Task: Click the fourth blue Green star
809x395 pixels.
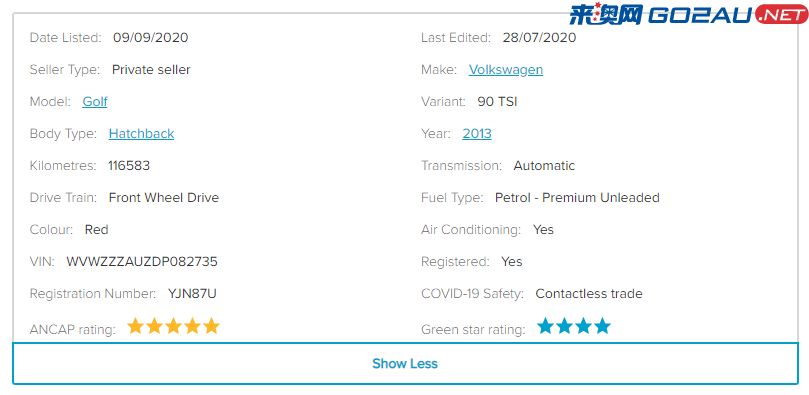Action: (602, 326)
